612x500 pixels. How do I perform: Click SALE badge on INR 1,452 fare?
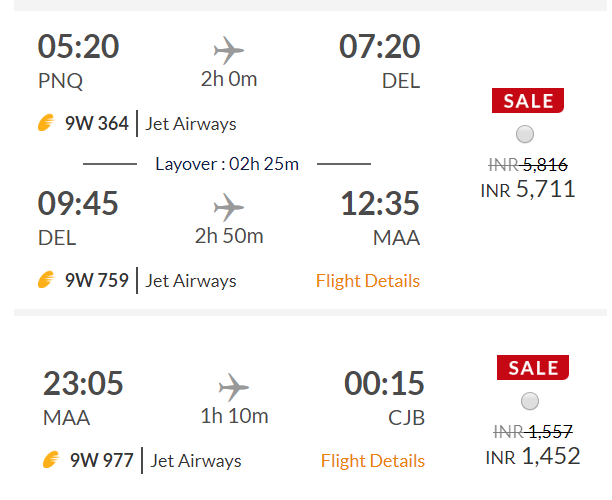532,368
